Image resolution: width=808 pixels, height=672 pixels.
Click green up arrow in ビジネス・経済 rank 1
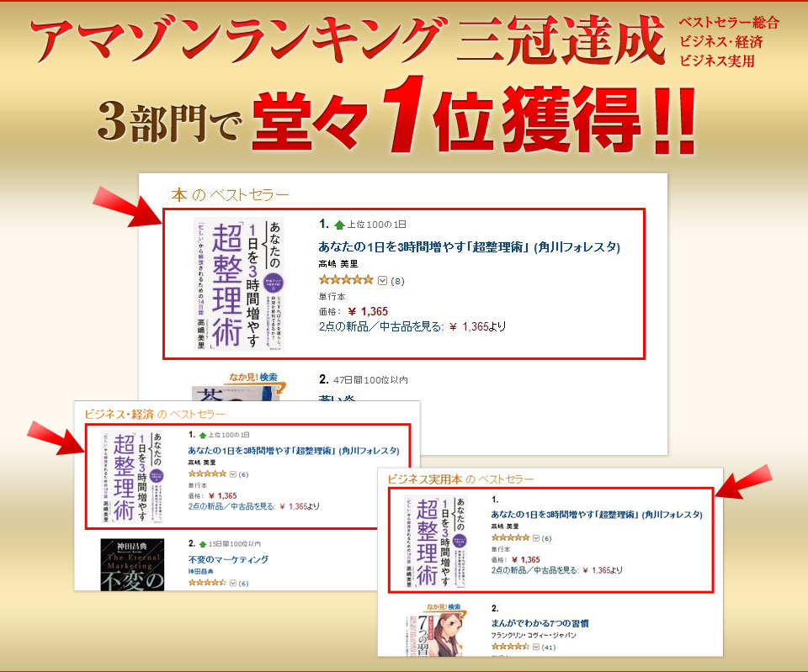pos(203,436)
